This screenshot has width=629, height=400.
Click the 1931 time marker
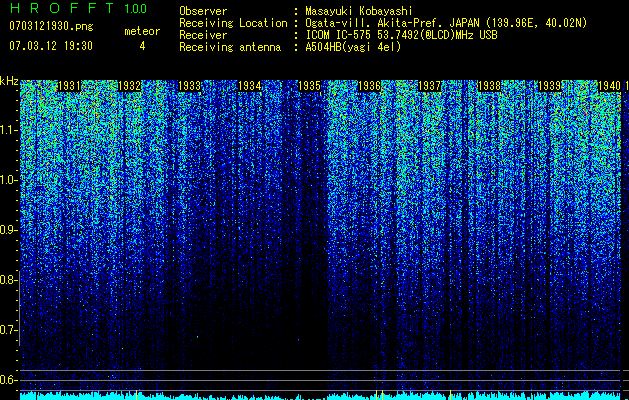tap(69, 86)
